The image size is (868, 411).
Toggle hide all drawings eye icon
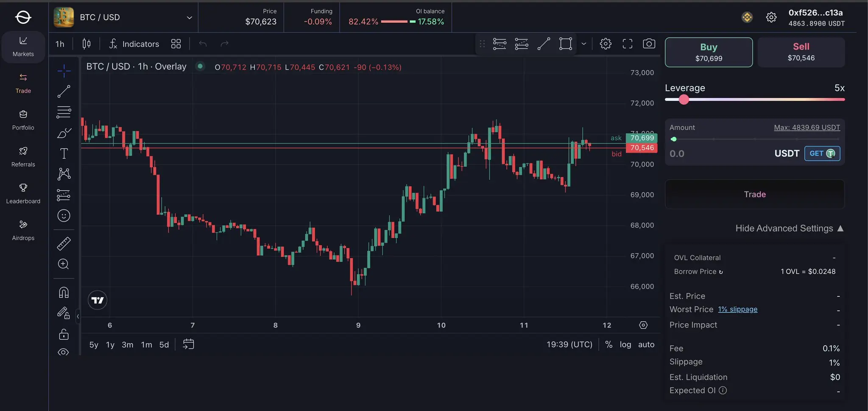point(64,352)
